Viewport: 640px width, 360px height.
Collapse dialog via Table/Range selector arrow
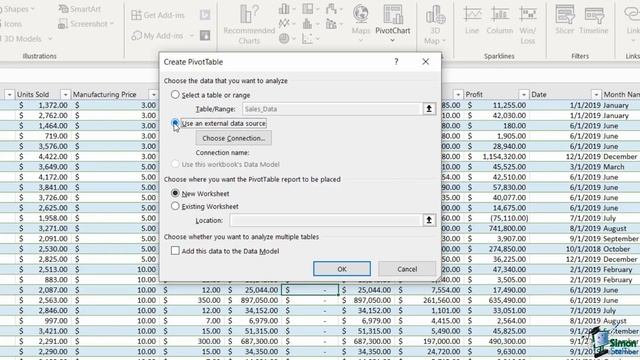tap(429, 109)
